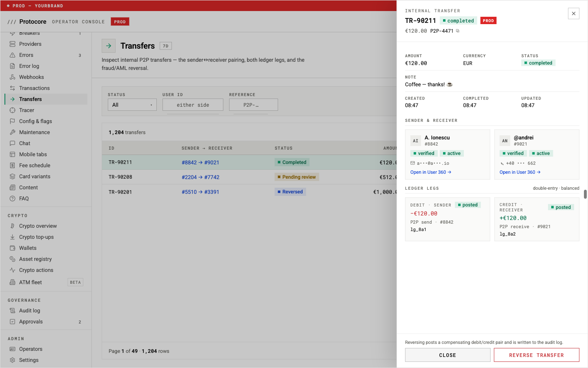Open Crypto overview page

click(46, 226)
